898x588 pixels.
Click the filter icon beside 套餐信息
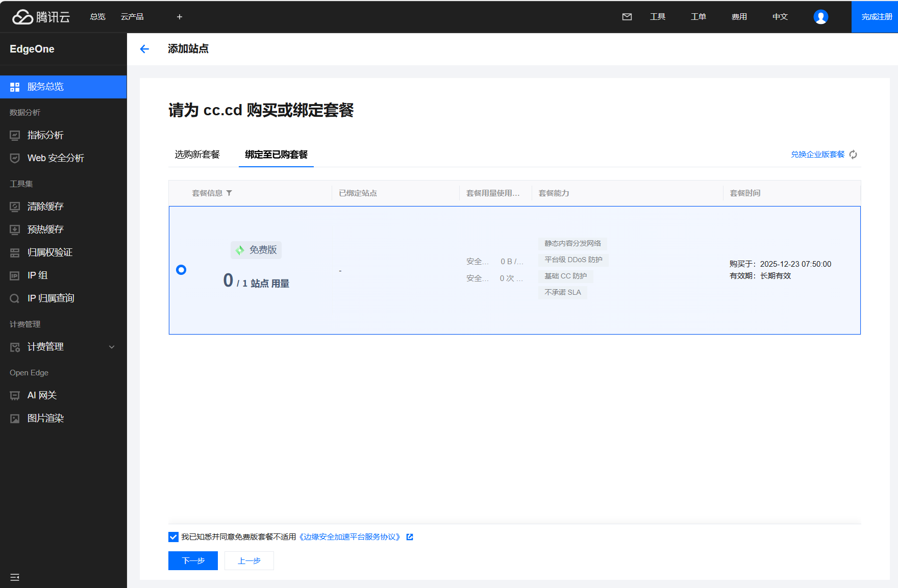(229, 193)
